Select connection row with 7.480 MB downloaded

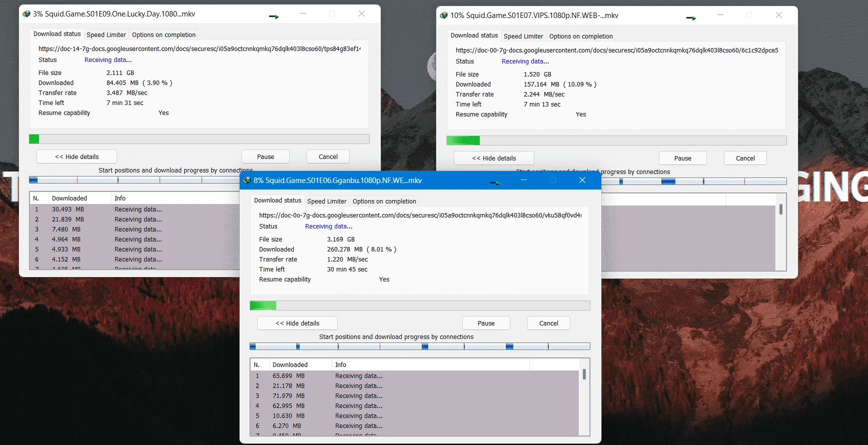pos(134,229)
